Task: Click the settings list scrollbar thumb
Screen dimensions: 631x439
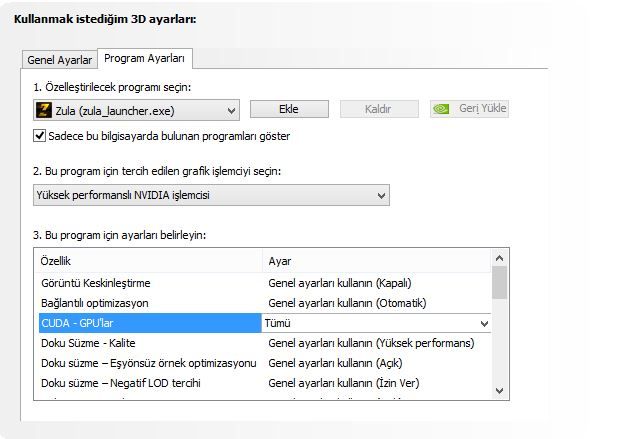Action: 499,283
